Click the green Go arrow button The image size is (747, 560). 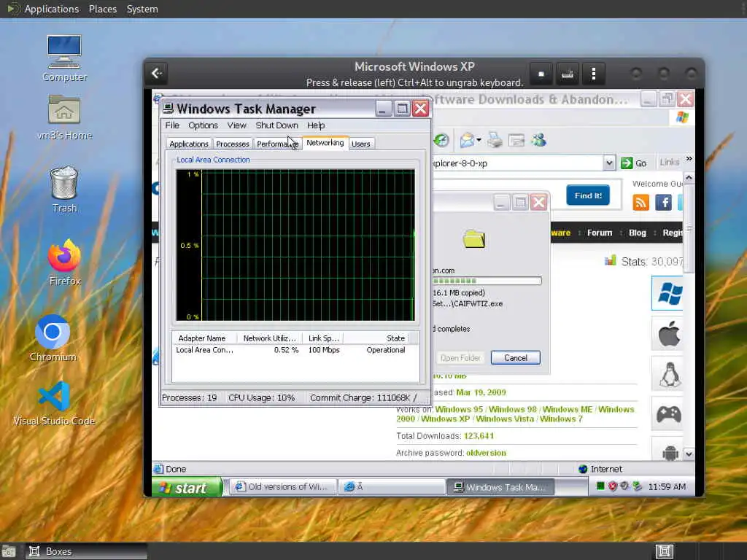(627, 163)
